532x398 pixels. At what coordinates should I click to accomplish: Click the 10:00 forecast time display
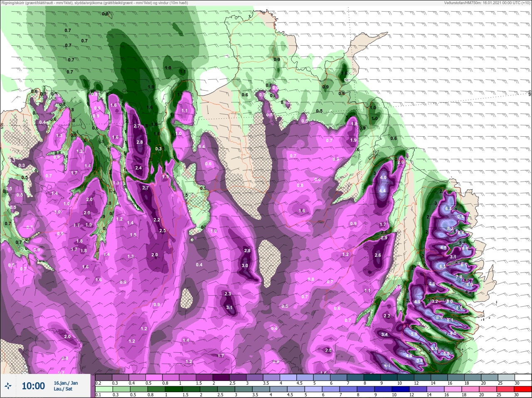coord(33,386)
